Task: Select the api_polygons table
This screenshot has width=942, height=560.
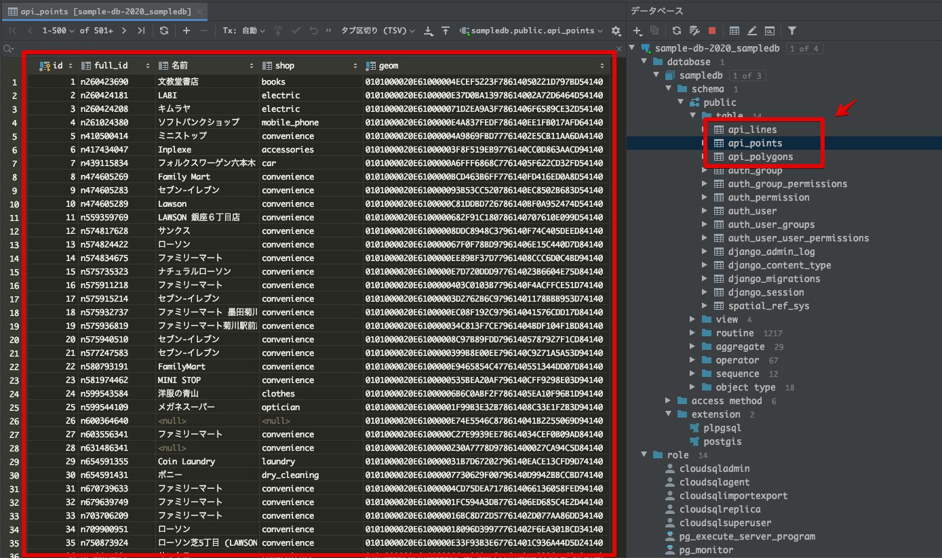Action: click(760, 157)
